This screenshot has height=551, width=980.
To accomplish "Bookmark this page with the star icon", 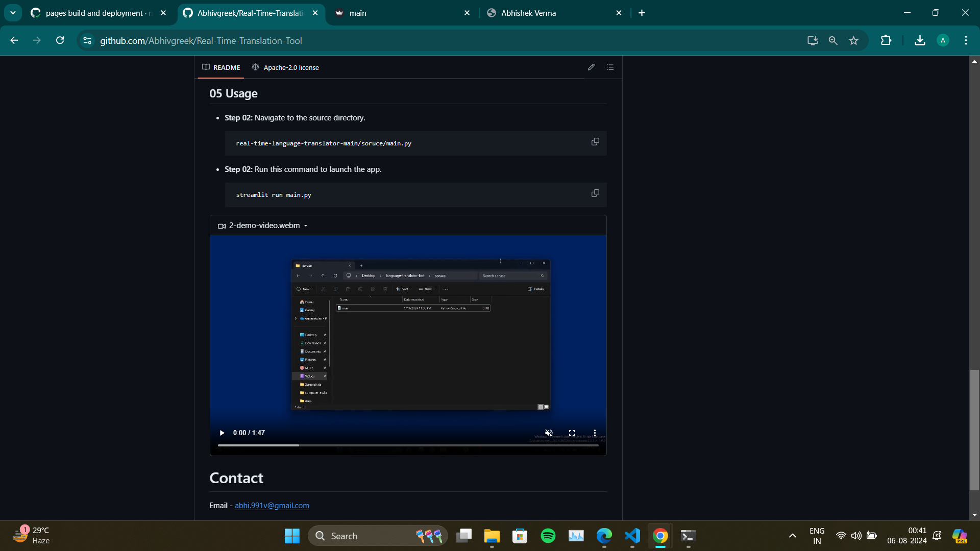I will point(853,41).
